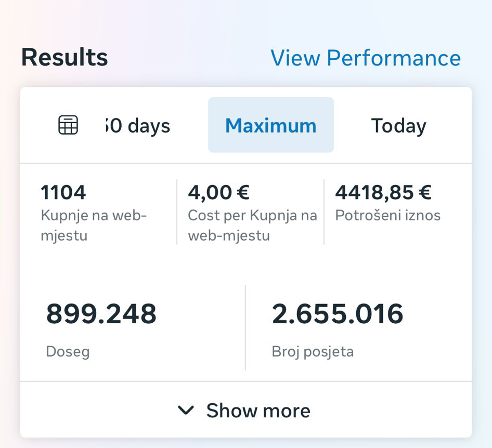
Task: Click the 1104 purchases value
Action: click(x=63, y=193)
